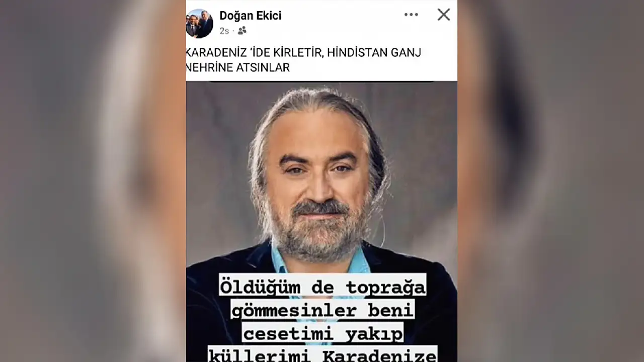This screenshot has width=644, height=362.
Task: Click the blurred background right of post
Action: coord(550,181)
